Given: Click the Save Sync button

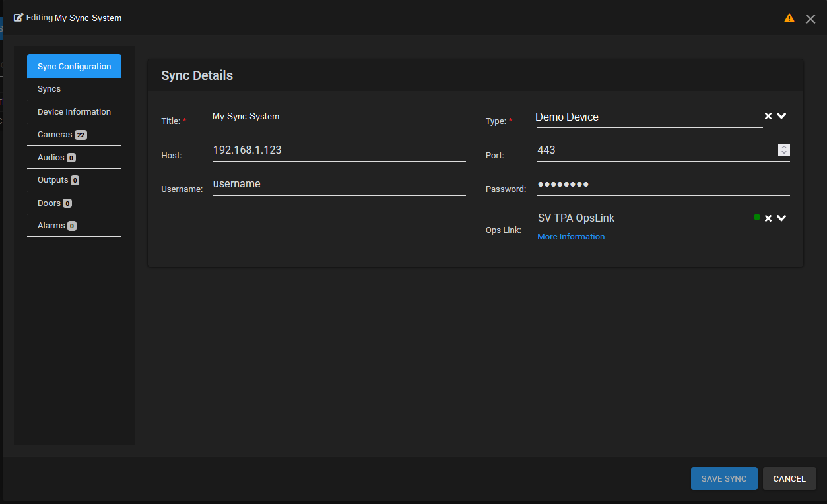Looking at the screenshot, I should 724,479.
